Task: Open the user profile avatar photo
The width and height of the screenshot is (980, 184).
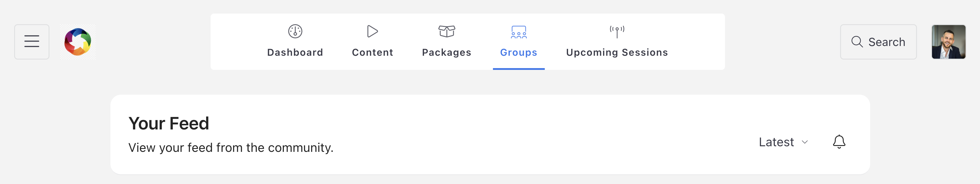Action: [x=948, y=42]
